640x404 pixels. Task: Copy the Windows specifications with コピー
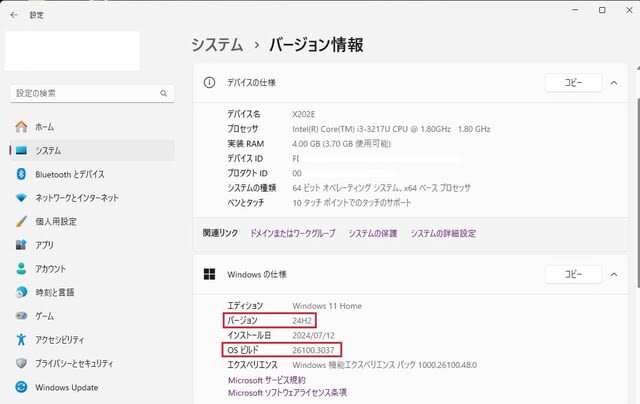coord(573,274)
